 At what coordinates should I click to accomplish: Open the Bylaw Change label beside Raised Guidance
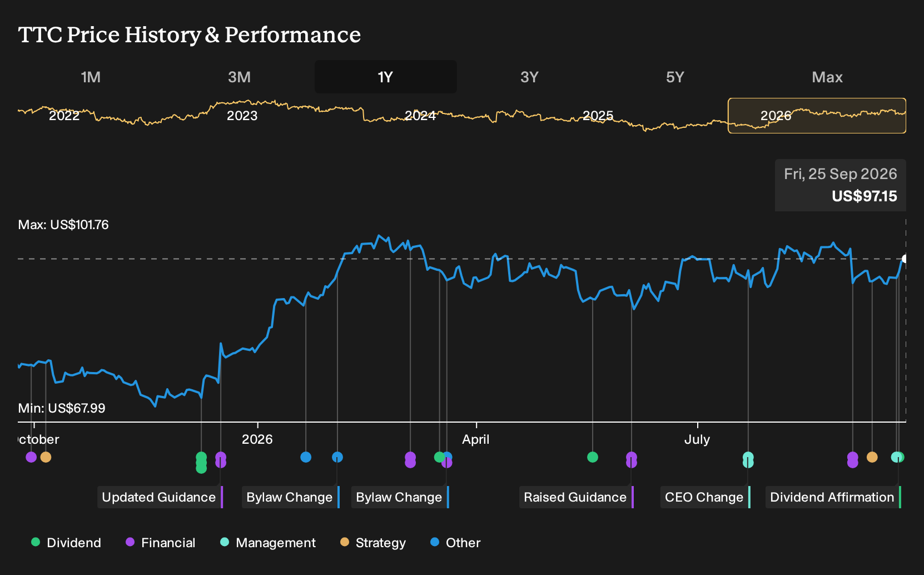pyautogui.click(x=400, y=497)
